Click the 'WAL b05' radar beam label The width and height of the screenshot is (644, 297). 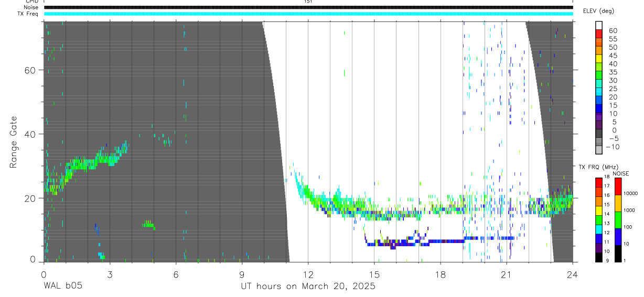pyautogui.click(x=62, y=287)
